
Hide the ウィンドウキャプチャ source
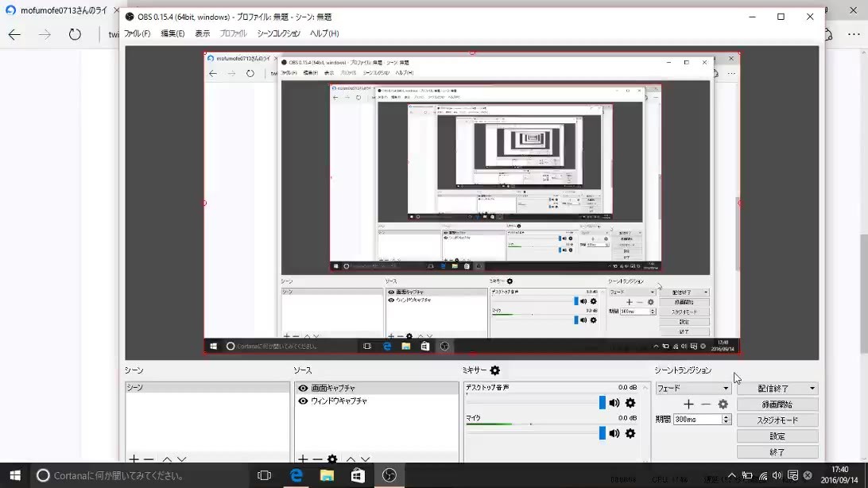303,401
